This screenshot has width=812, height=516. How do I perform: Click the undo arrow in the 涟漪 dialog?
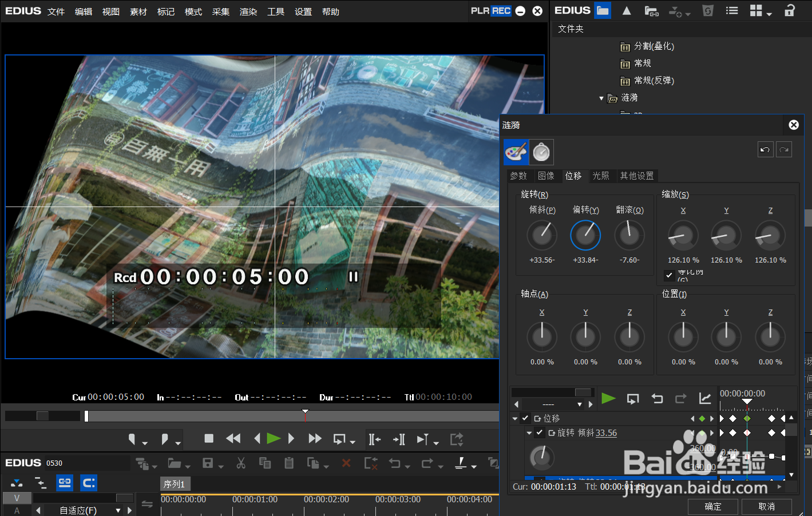[765, 150]
